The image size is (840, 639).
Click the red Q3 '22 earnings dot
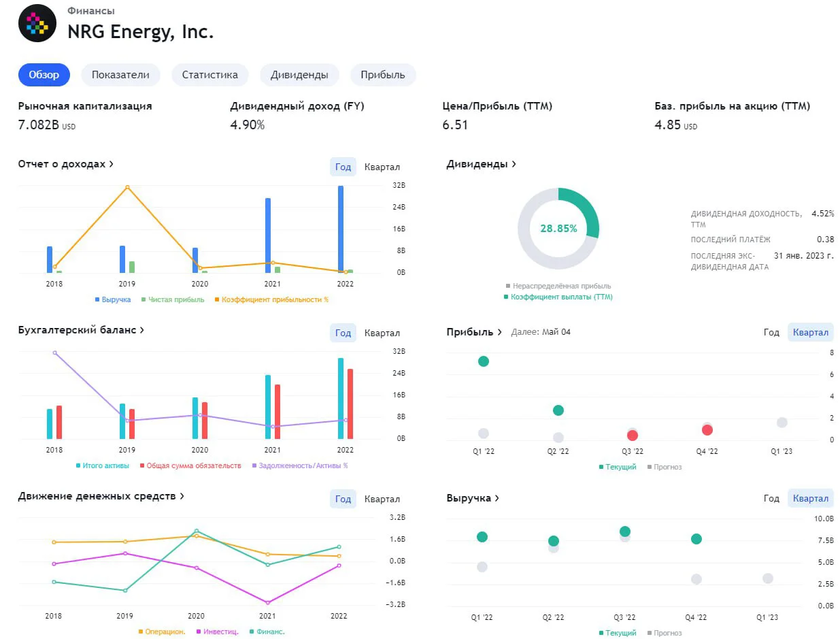(x=633, y=436)
